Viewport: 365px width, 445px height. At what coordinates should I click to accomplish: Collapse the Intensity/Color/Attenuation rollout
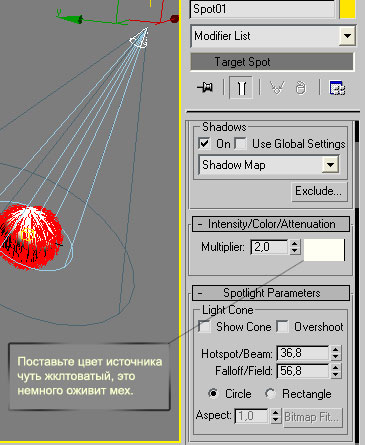tap(271, 224)
